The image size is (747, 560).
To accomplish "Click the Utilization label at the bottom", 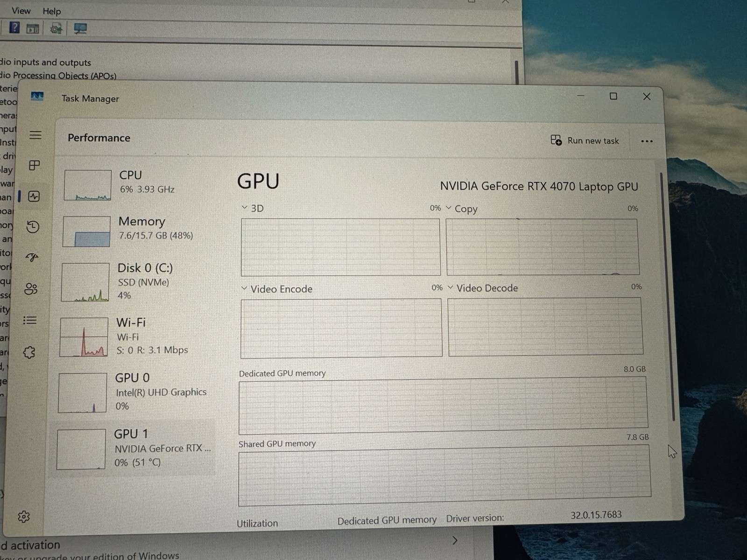I will (x=257, y=523).
